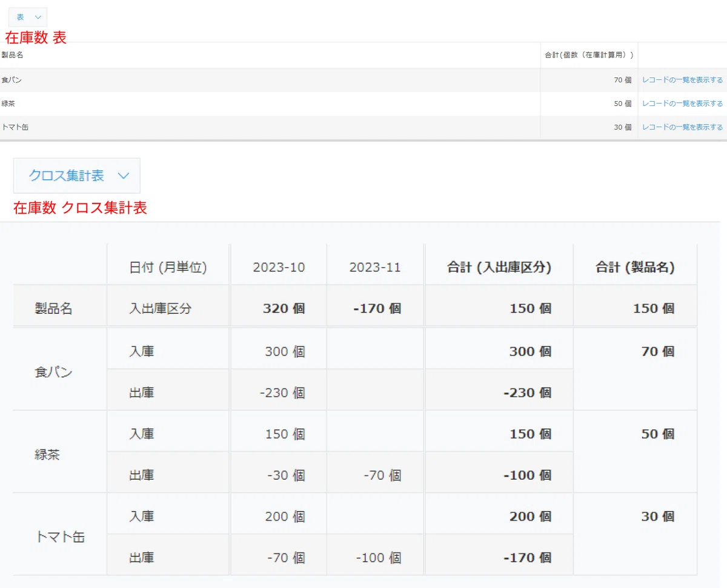727x588 pixels.
Task: Show record list for 食パン
Action: point(682,80)
